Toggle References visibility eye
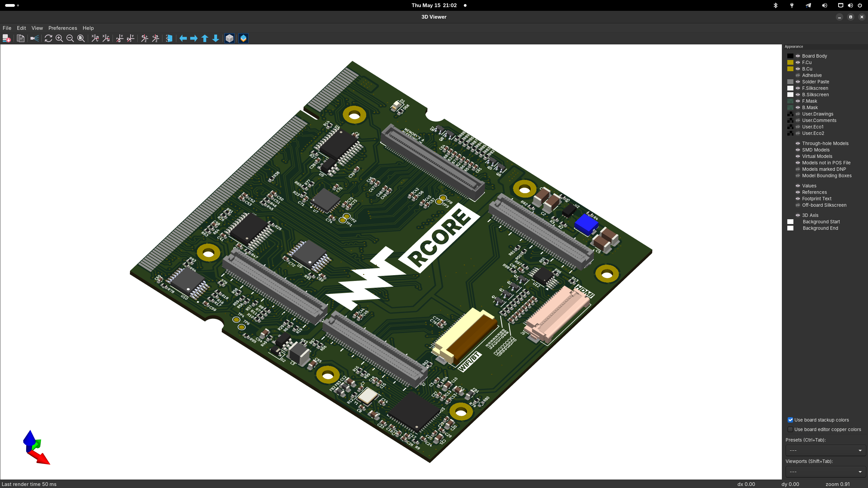This screenshot has height=488, width=868. (x=798, y=192)
